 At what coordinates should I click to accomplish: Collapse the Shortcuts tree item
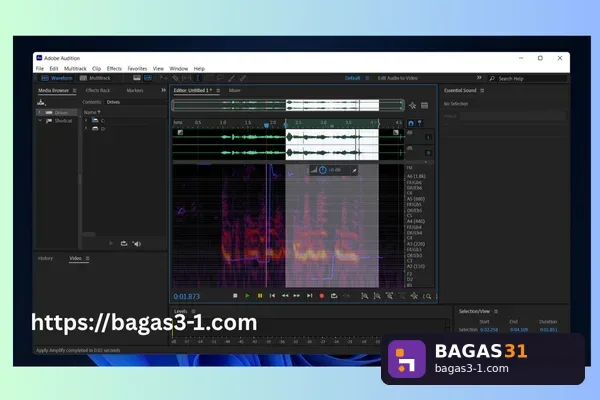(x=40, y=121)
